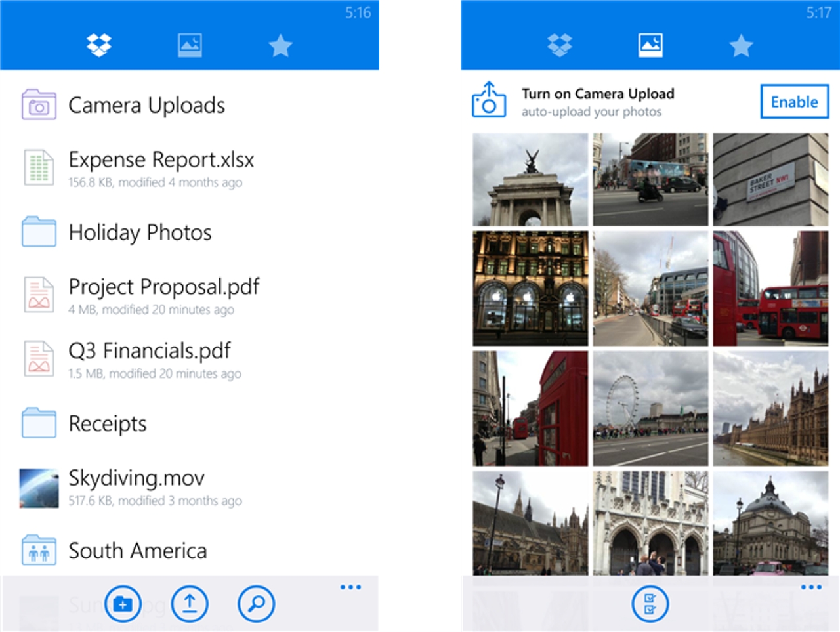This screenshot has width=840, height=632.
Task: Open the Favorites star tab in right screen
Action: pyautogui.click(x=741, y=46)
